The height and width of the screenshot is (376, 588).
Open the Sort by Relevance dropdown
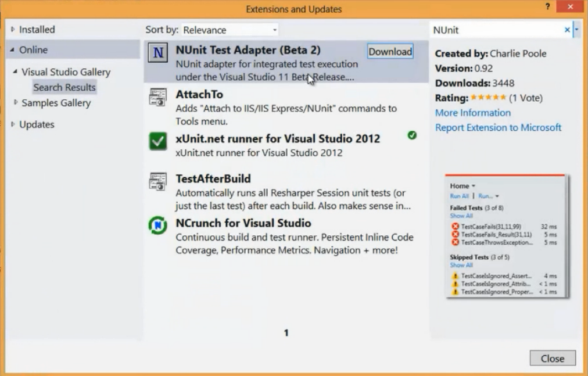(x=230, y=30)
